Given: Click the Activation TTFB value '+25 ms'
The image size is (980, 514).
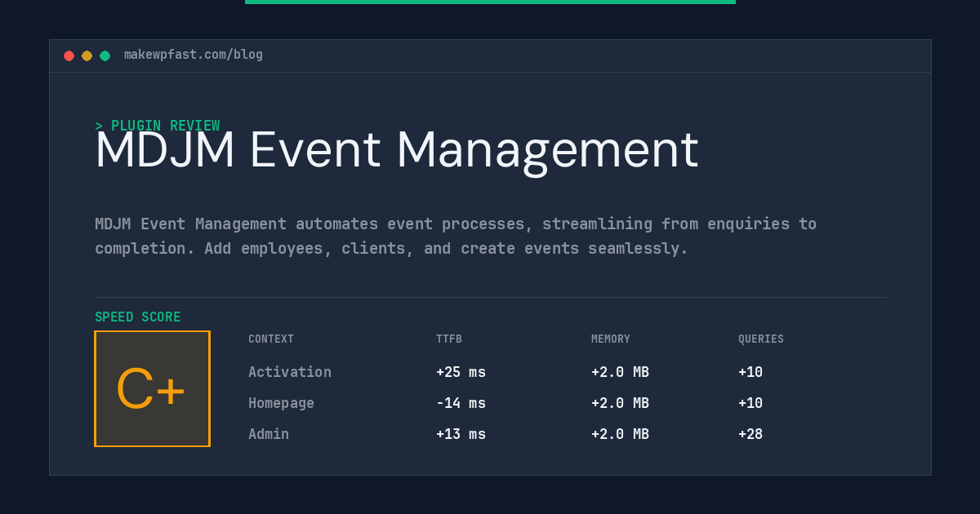Looking at the screenshot, I should point(461,372).
